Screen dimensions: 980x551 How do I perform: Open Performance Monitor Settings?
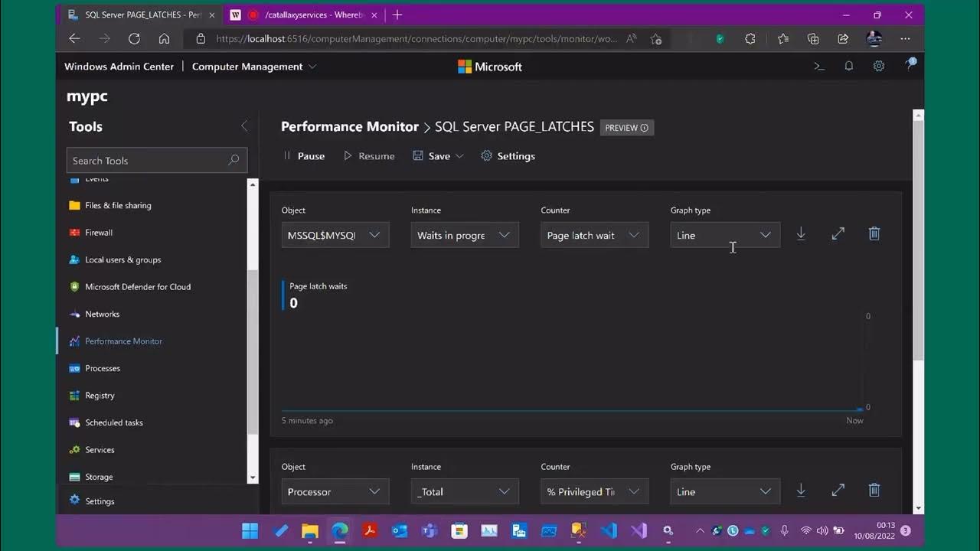[508, 156]
